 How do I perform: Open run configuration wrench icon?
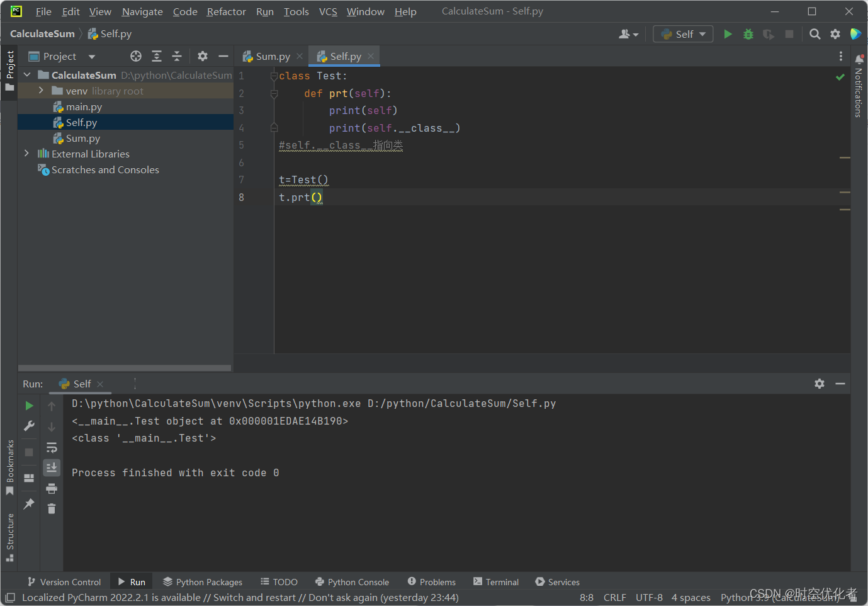[x=29, y=426]
